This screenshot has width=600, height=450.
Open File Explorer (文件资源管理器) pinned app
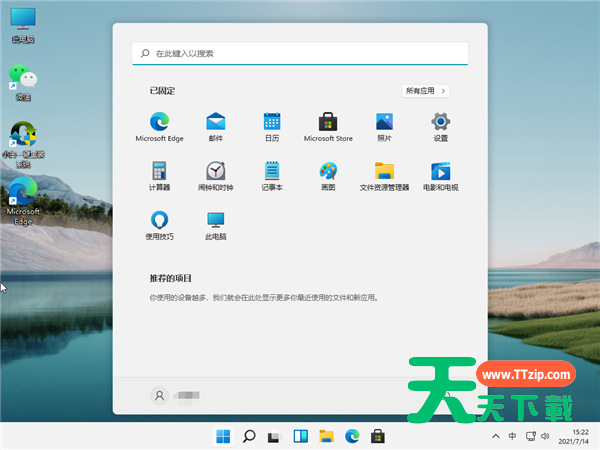pyautogui.click(x=385, y=176)
